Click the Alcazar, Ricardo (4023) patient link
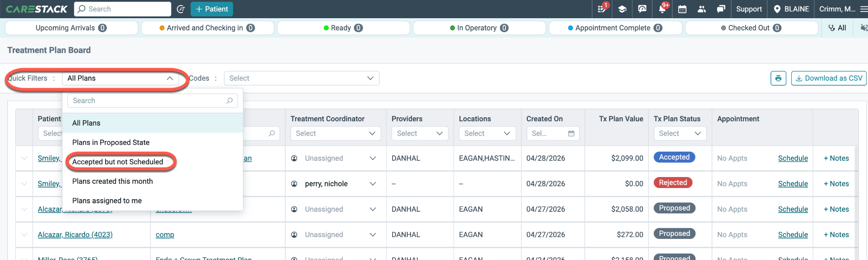This screenshot has width=868, height=260. tap(75, 235)
